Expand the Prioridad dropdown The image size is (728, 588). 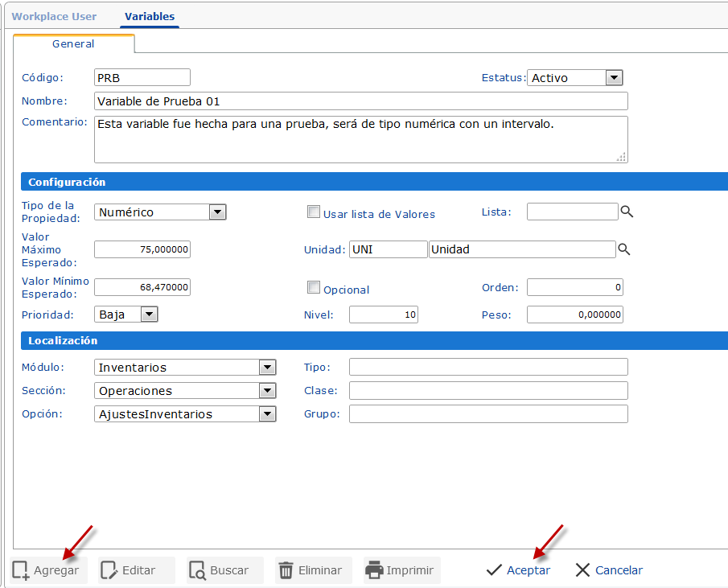coord(149,315)
